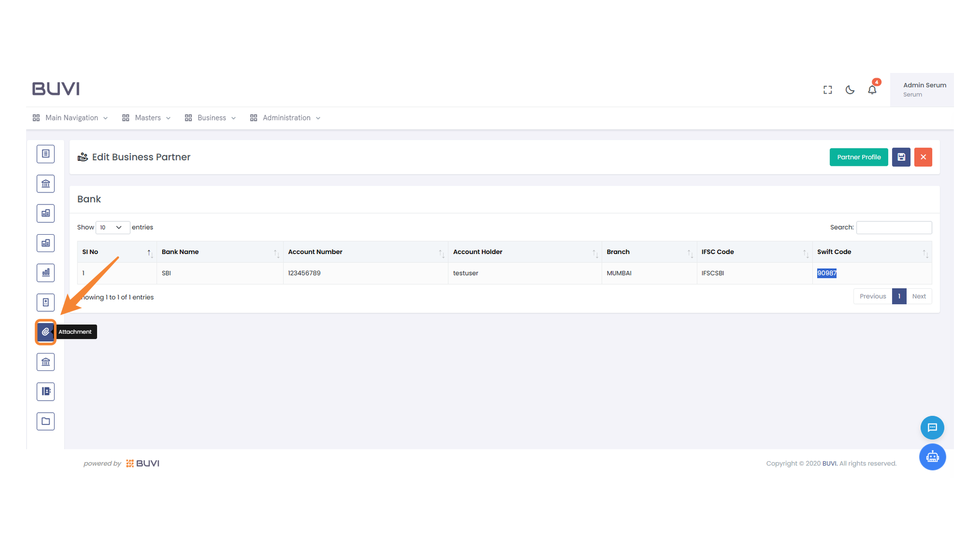Click the Partner Profile button
Image resolution: width=980 pixels, height=551 pixels.
coord(859,157)
